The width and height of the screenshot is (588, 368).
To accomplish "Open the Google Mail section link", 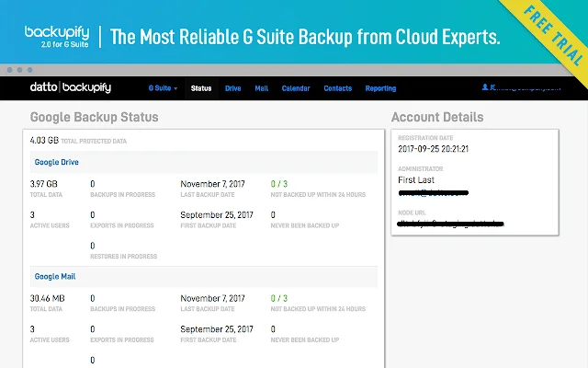I will [55, 276].
